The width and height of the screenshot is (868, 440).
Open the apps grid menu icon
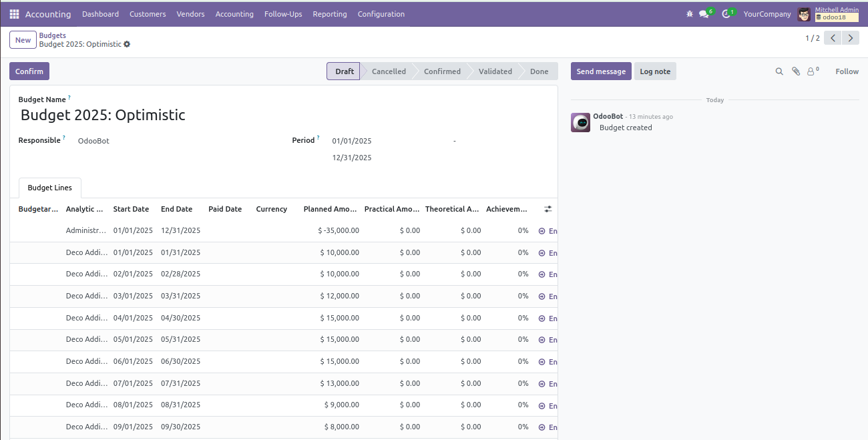coord(14,14)
